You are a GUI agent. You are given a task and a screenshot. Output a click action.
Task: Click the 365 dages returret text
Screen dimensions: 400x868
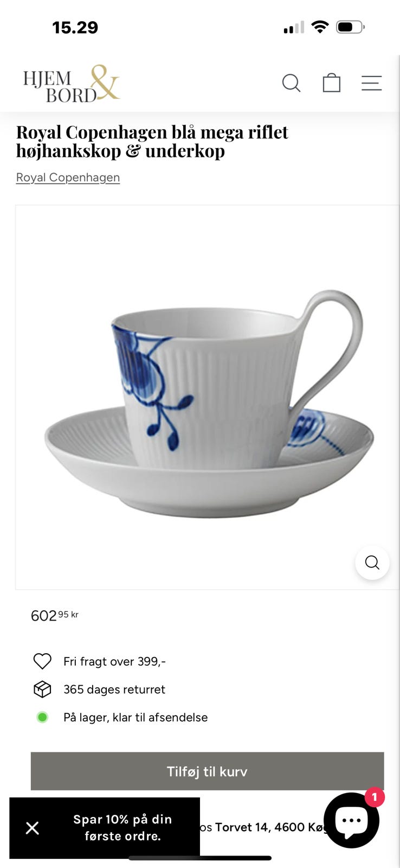pyautogui.click(x=114, y=690)
